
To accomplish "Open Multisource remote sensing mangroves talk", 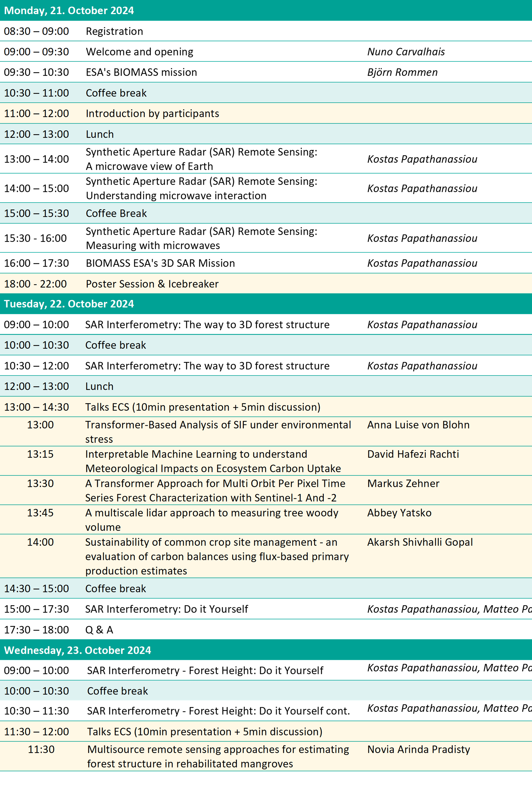I will 218,756.
